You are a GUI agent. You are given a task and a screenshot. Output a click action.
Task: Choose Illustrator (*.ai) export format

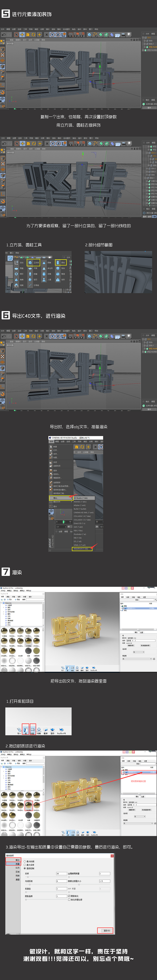(83, 534)
